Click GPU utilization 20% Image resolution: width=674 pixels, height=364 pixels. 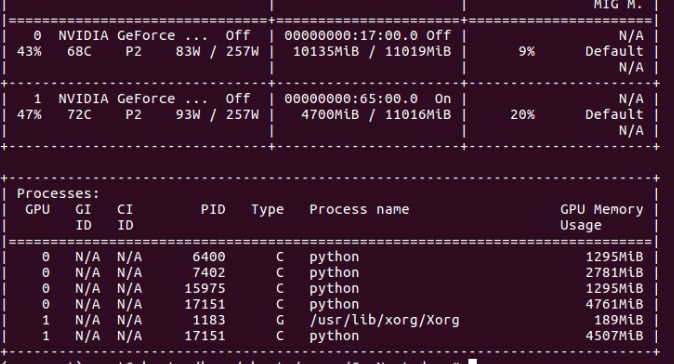(x=522, y=115)
